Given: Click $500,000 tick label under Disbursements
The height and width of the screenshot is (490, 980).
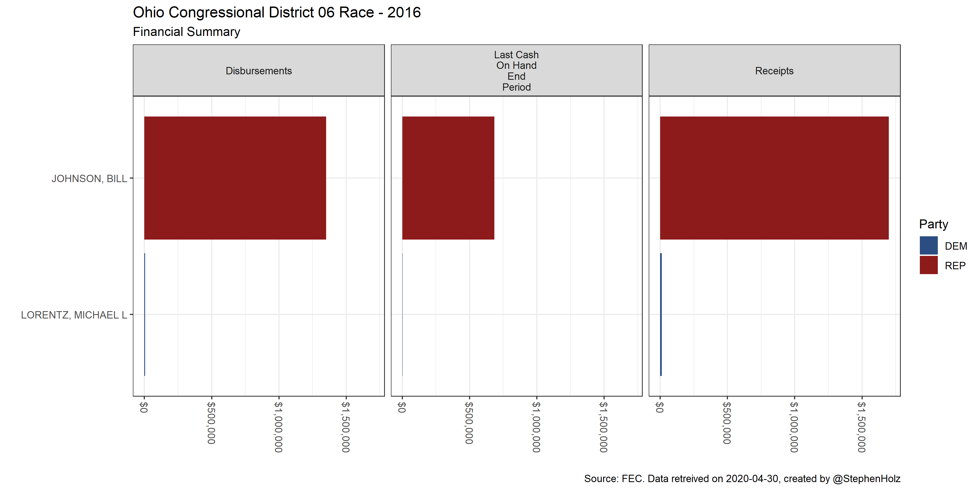Looking at the screenshot, I should 211,423.
